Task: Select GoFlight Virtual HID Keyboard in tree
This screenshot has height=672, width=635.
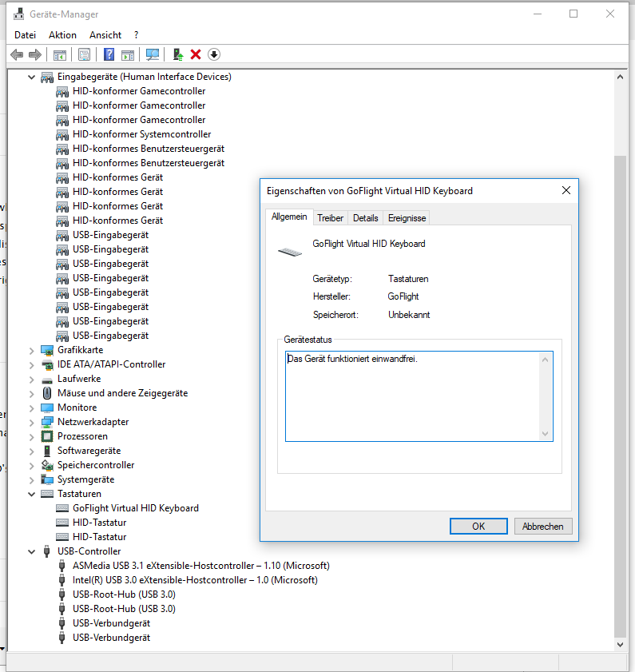Action: point(135,508)
